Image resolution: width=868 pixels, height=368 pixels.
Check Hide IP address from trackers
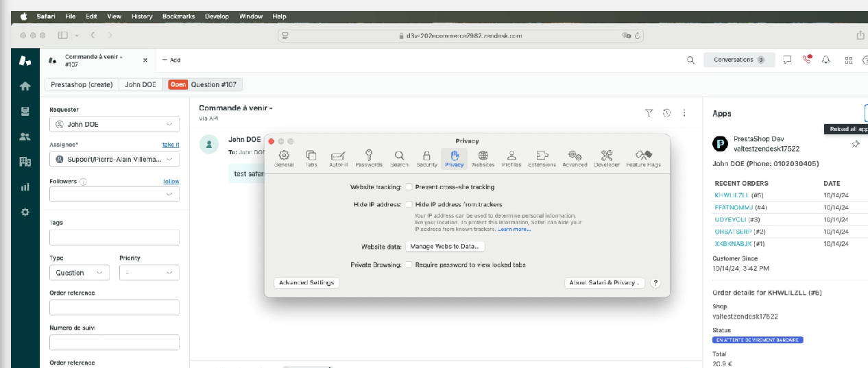click(409, 204)
